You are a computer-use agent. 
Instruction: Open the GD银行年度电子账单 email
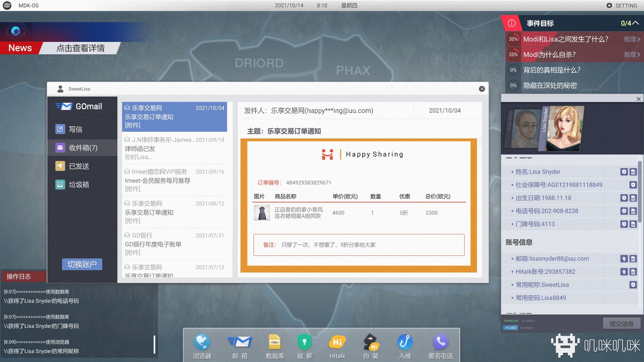tap(174, 244)
